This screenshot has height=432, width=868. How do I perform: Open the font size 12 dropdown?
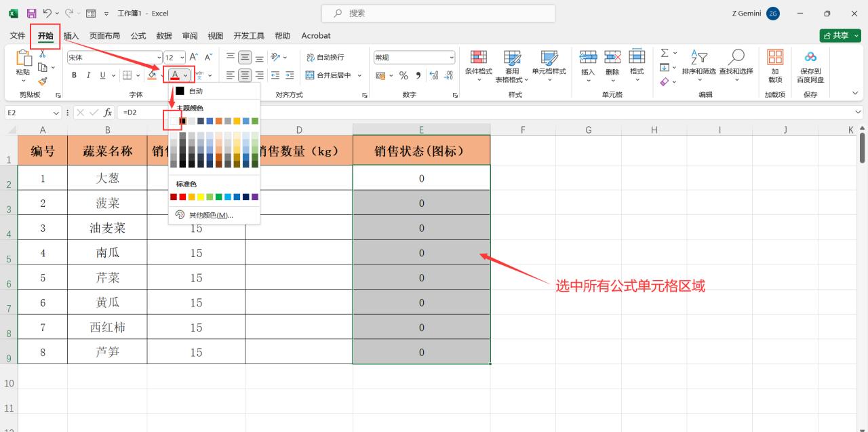point(182,58)
